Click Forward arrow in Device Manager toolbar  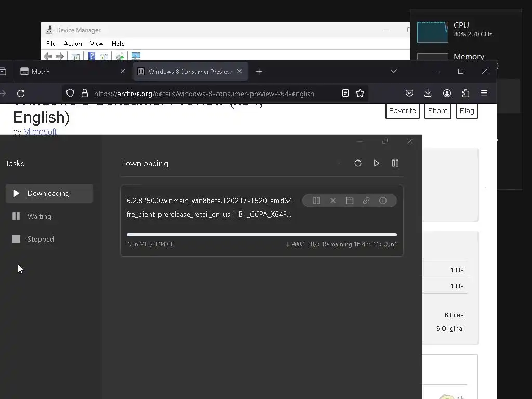point(60,56)
